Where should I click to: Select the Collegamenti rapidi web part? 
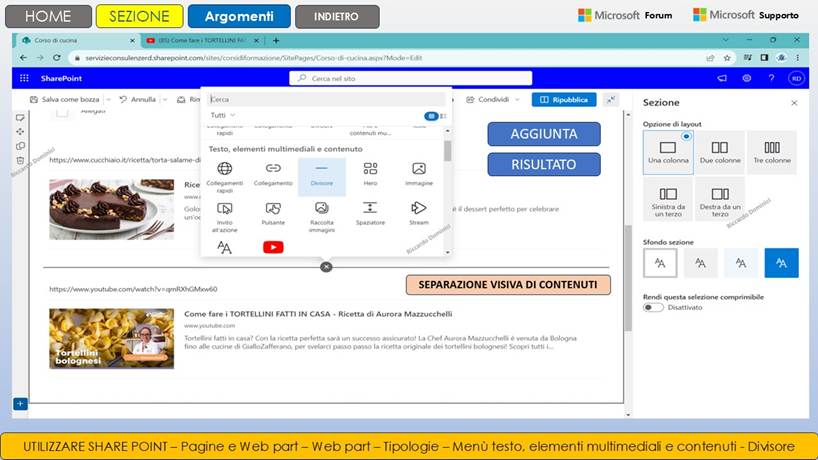pos(224,177)
